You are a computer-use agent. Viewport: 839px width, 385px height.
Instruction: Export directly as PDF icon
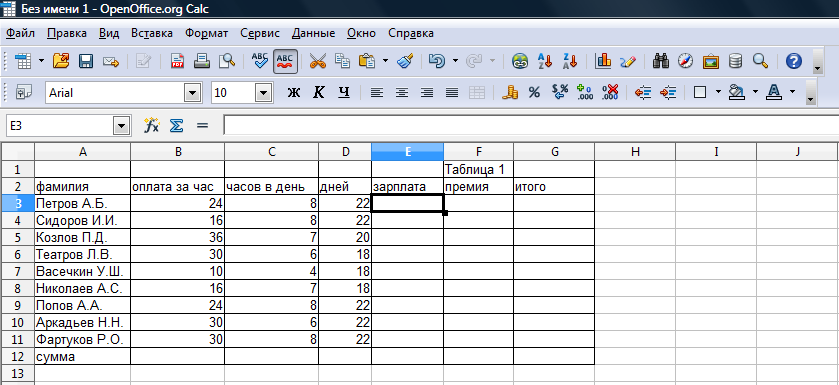[178, 61]
